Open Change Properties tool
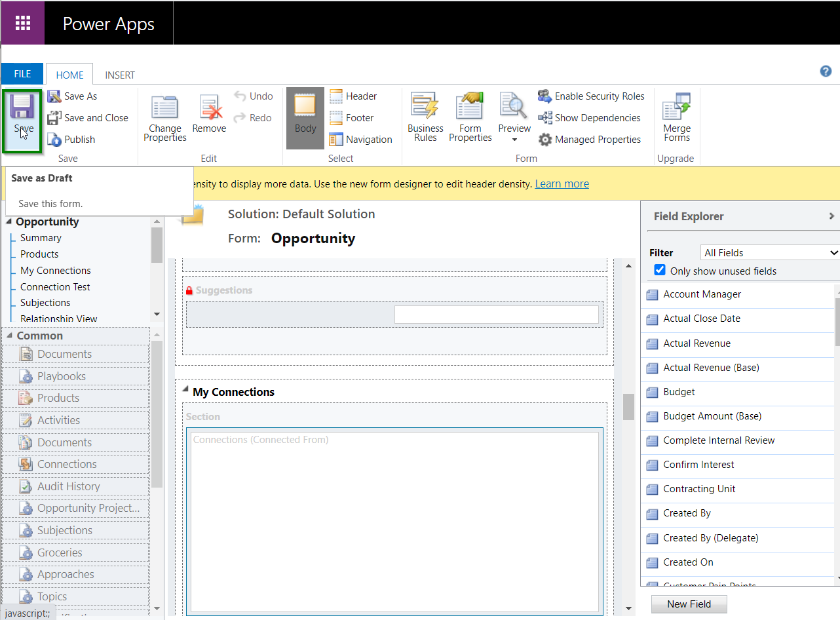Viewport: 840px width, 620px height. click(x=165, y=118)
